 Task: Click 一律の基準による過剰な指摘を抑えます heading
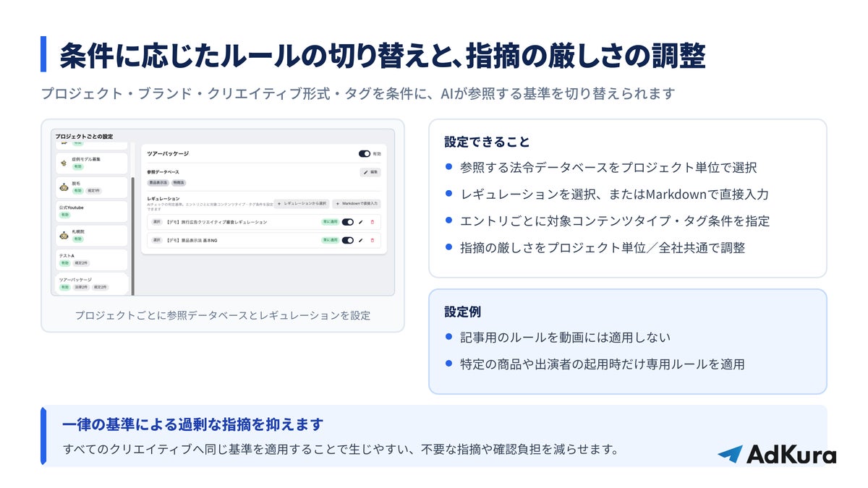pyautogui.click(x=193, y=424)
